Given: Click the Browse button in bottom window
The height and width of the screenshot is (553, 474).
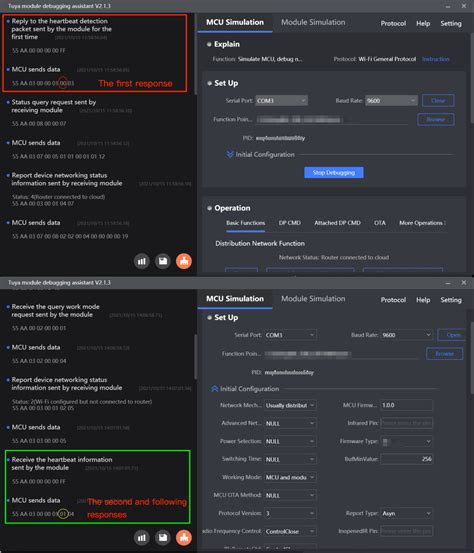Looking at the screenshot, I should 444,353.
